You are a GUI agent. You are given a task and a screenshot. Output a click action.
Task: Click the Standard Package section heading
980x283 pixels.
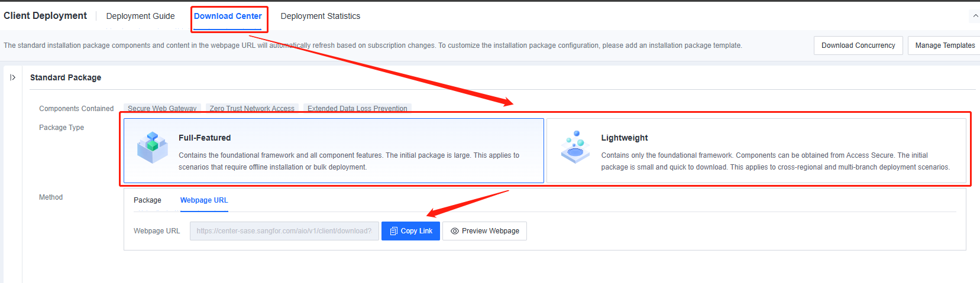tap(66, 77)
